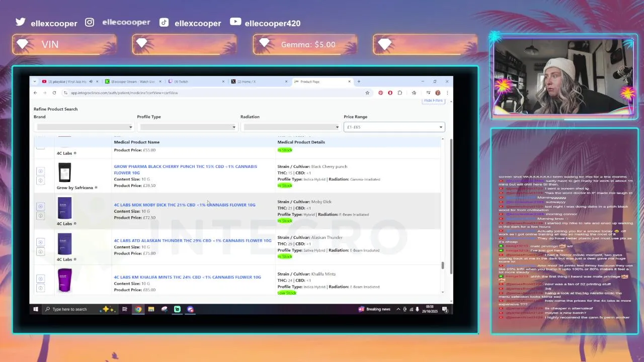Viewport: 644px width, 362px height.
Task: Click the £72.50 product price
Action: pos(149,218)
